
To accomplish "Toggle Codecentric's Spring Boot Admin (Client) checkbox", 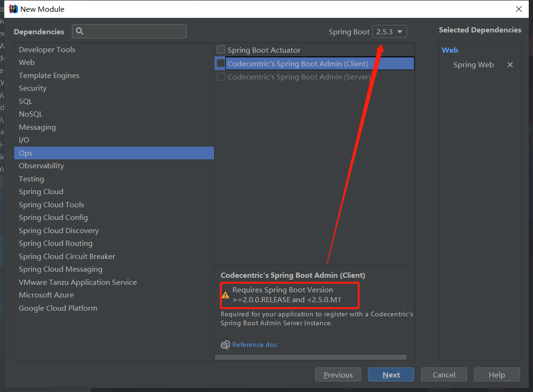I will (221, 63).
